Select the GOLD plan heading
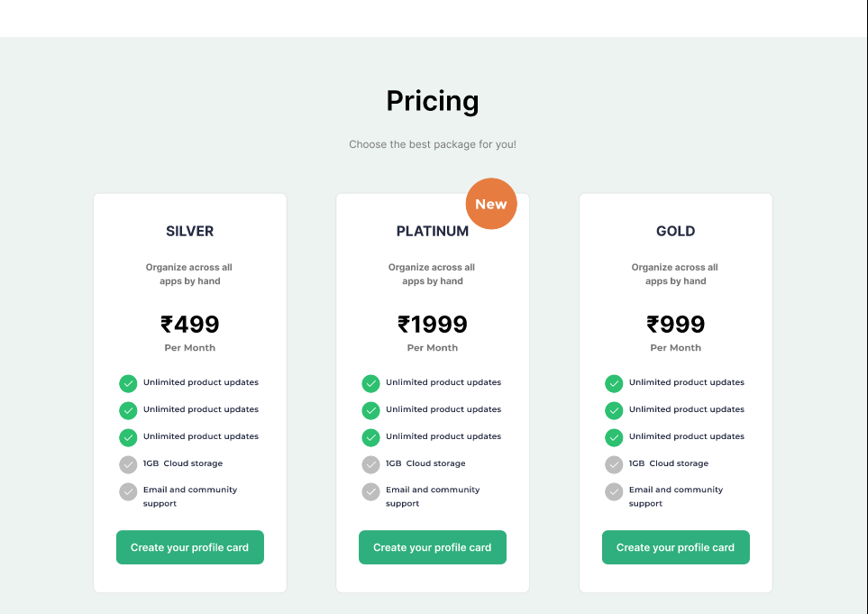The width and height of the screenshot is (868, 614). click(x=676, y=232)
